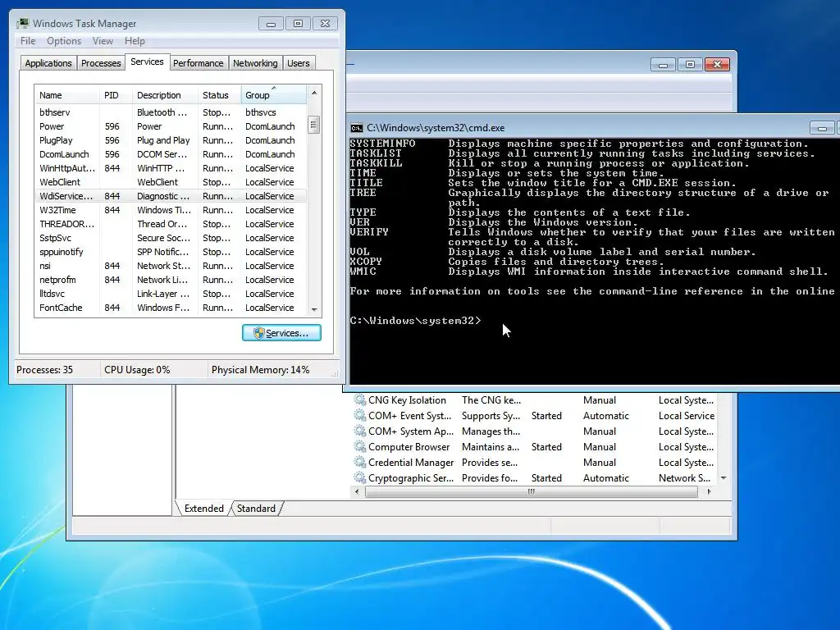Image resolution: width=840 pixels, height=630 pixels.
Task: Switch to the Performance tab
Action: tap(199, 63)
